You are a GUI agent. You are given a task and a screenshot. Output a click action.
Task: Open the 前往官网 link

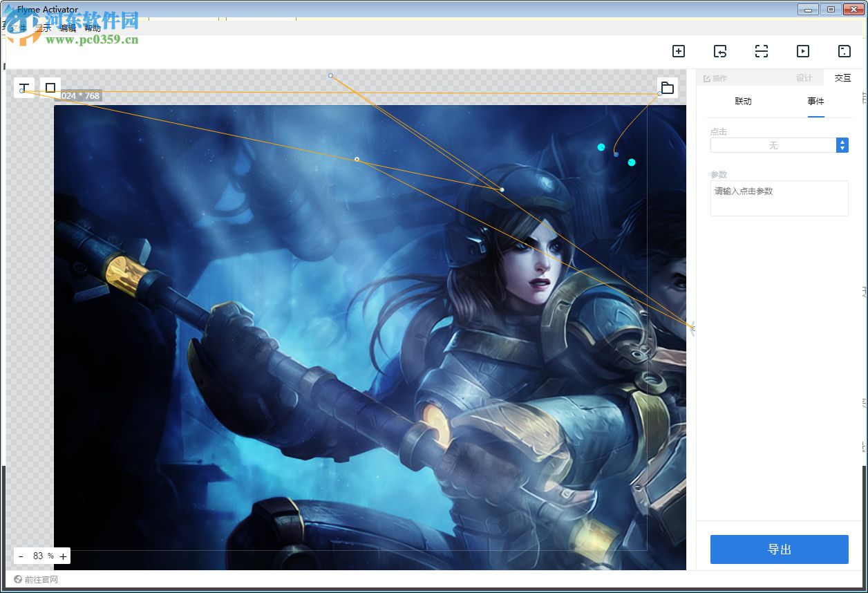pos(36,580)
